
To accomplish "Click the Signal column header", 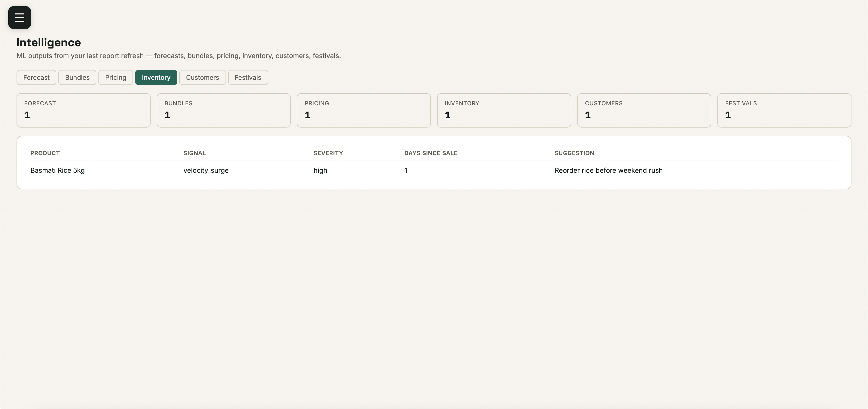I will coord(195,153).
